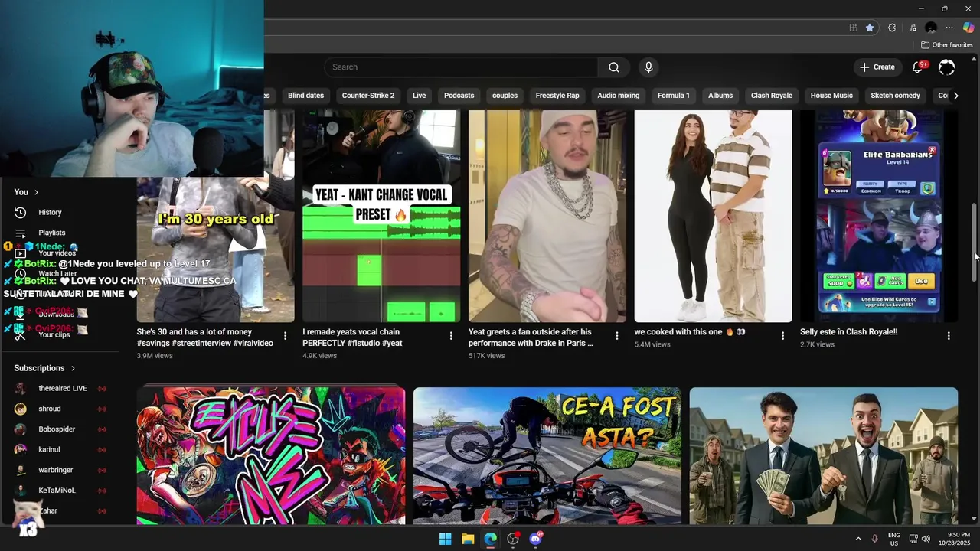Open options for 'She's 30 and has a lot of money'
980x551 pixels.
[x=286, y=336]
